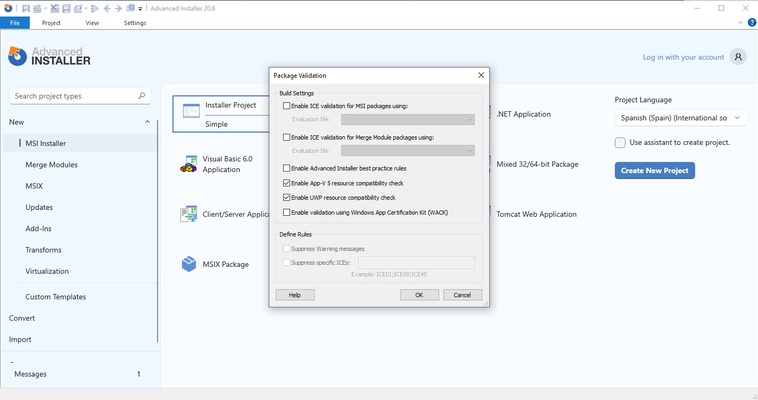The image size is (758, 400).
Task: Go forward with the right arrow toolbar icon
Action: coord(118,9)
